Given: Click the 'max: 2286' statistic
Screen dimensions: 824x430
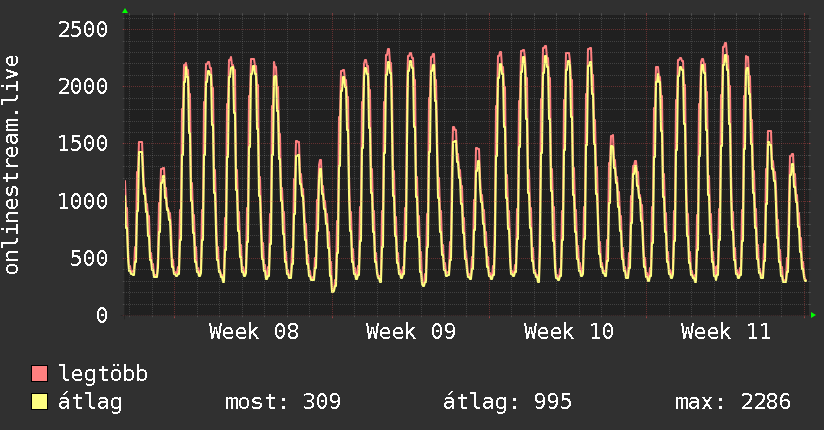Looking at the screenshot, I should pyautogui.click(x=733, y=402).
